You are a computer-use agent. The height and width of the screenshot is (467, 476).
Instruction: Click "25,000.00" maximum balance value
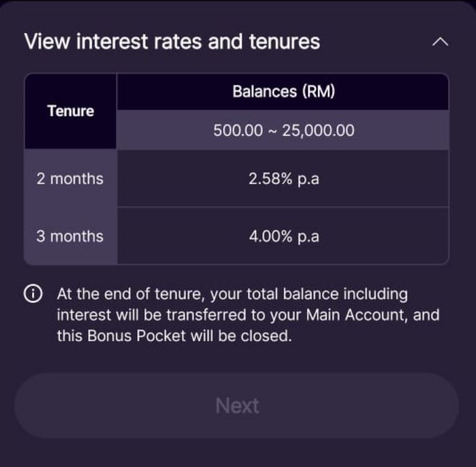pos(318,131)
